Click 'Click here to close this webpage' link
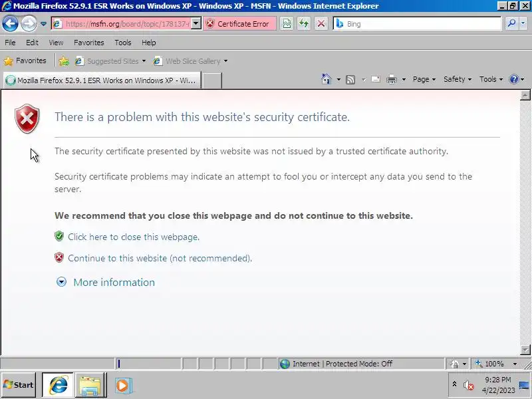532x399 pixels. [x=134, y=237]
